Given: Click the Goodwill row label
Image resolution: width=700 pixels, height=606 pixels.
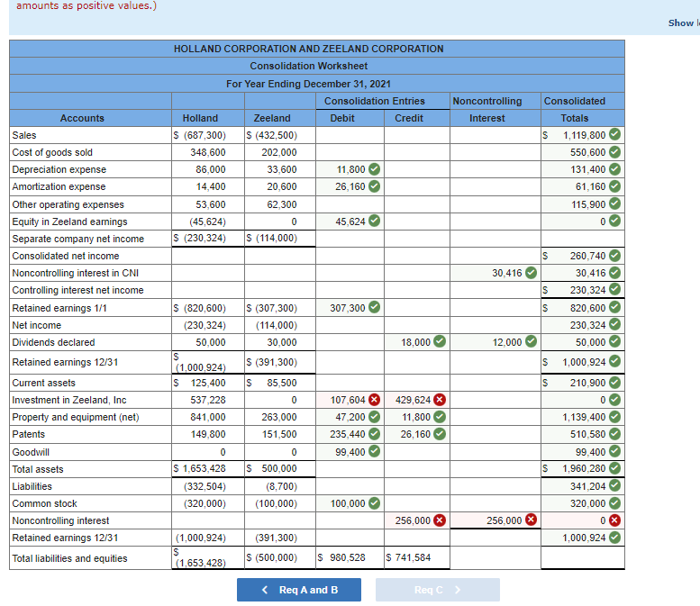Looking at the screenshot, I should coord(31,453).
